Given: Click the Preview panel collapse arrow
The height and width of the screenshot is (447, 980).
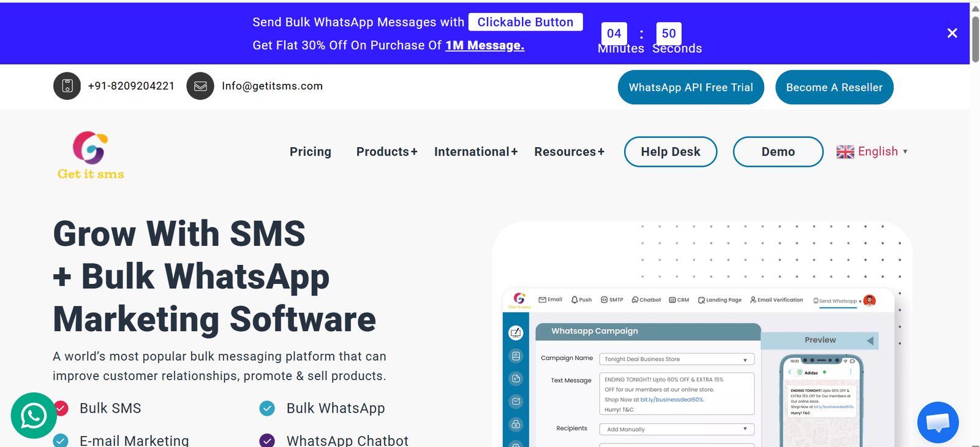Looking at the screenshot, I should click(870, 340).
